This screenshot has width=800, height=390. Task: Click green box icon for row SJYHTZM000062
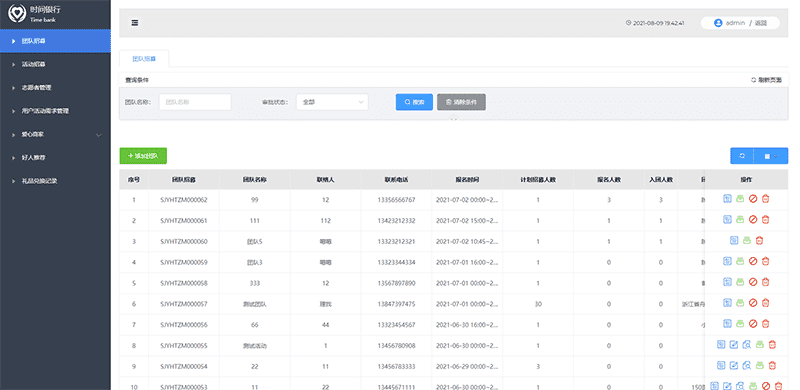tap(740, 199)
